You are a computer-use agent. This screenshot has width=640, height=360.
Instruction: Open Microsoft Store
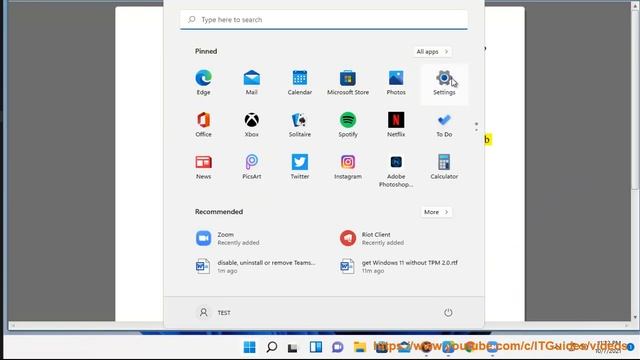pyautogui.click(x=348, y=82)
